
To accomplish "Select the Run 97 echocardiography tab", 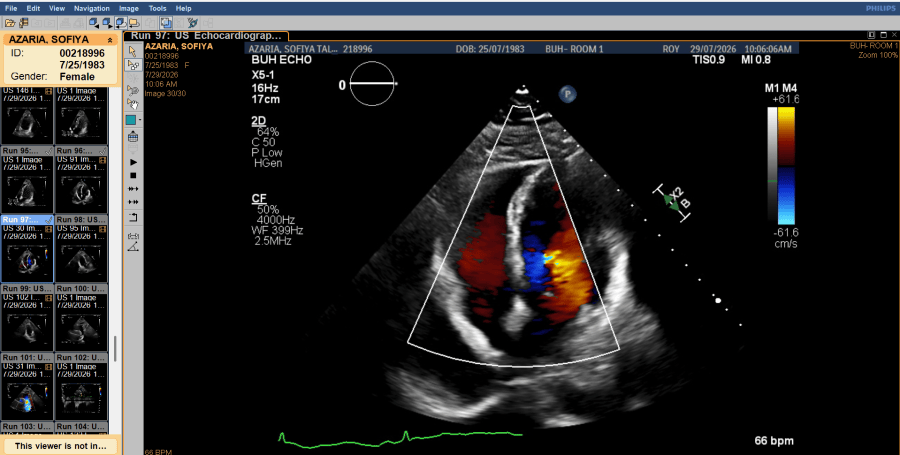I will [206, 36].
